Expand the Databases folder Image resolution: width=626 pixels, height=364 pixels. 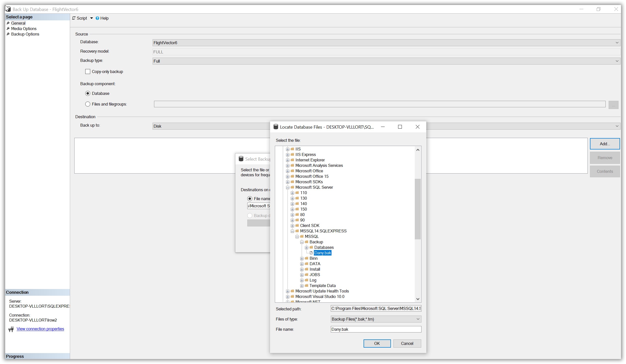tap(306, 248)
